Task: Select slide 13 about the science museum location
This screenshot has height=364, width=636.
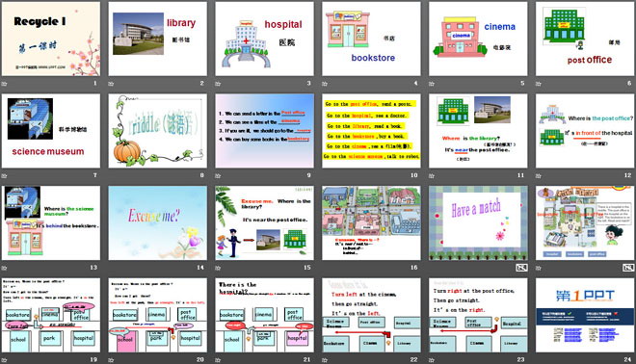Action: pos(51,223)
